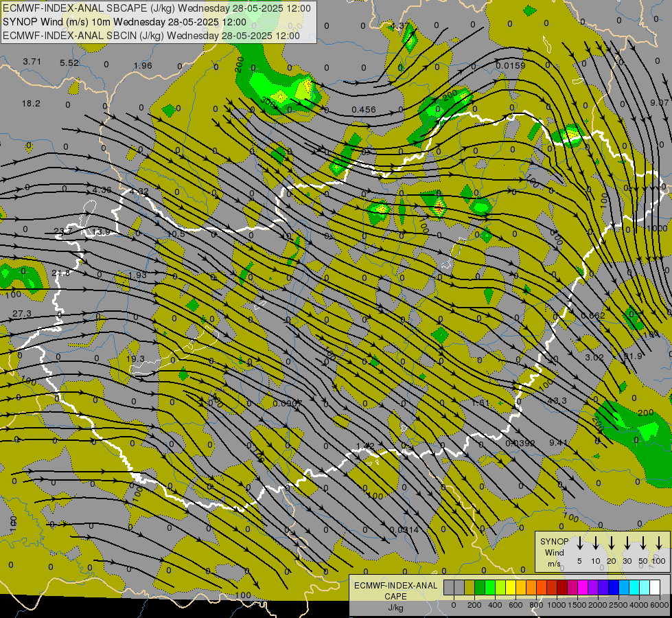
Task: Select the olive swatch in CAPE legend
Action: (470, 588)
